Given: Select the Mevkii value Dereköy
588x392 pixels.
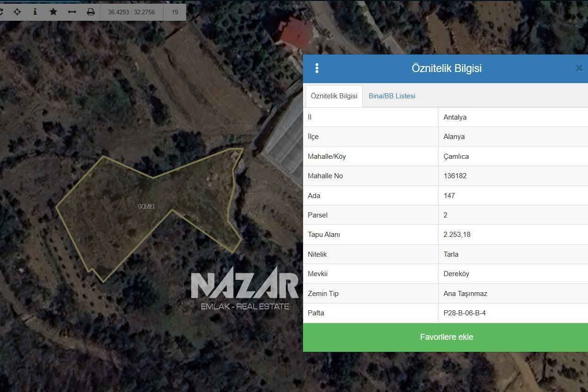Looking at the screenshot, I should coord(456,274).
